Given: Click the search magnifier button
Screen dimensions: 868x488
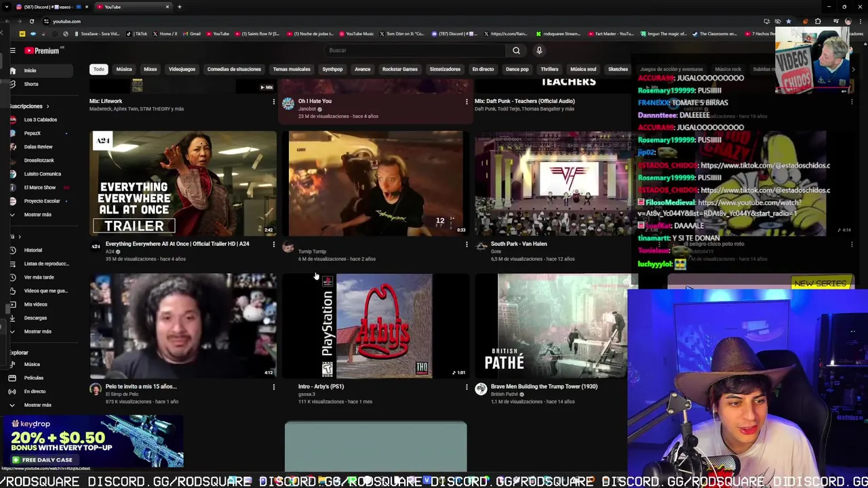Looking at the screenshot, I should coord(516,50).
